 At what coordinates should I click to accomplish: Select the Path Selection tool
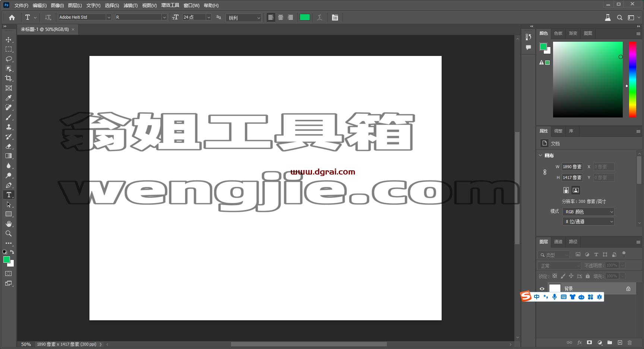point(9,204)
